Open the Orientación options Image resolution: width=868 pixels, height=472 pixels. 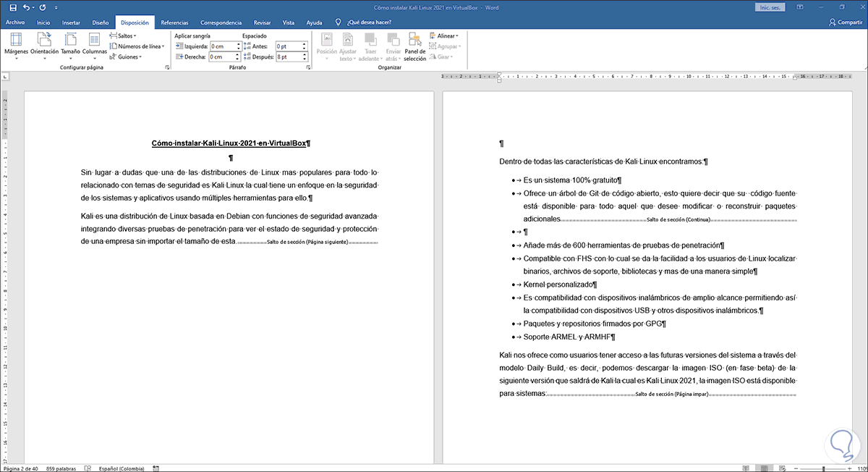pyautogui.click(x=45, y=46)
